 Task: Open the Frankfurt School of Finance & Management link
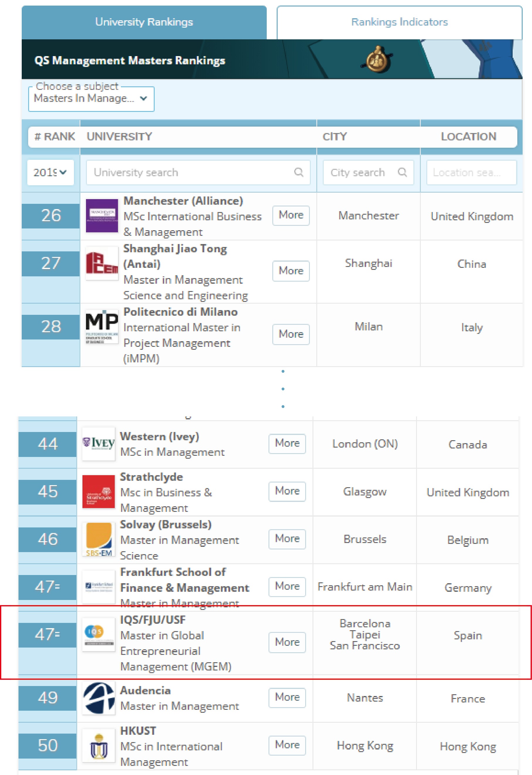[x=185, y=580]
